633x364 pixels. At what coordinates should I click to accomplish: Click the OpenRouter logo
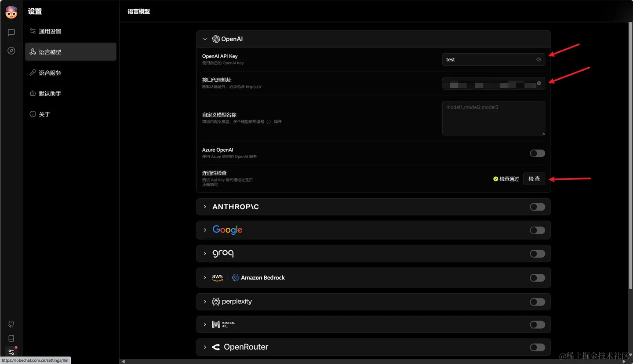pyautogui.click(x=240, y=347)
